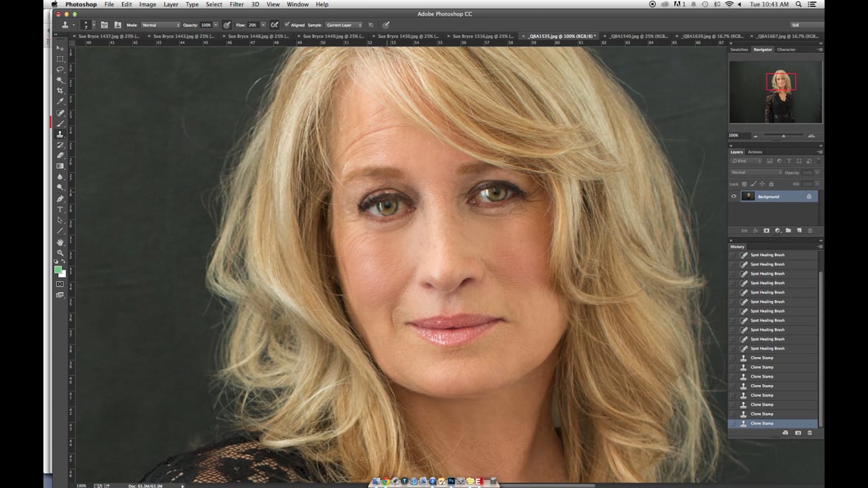Select the Type tool

pos(60,209)
